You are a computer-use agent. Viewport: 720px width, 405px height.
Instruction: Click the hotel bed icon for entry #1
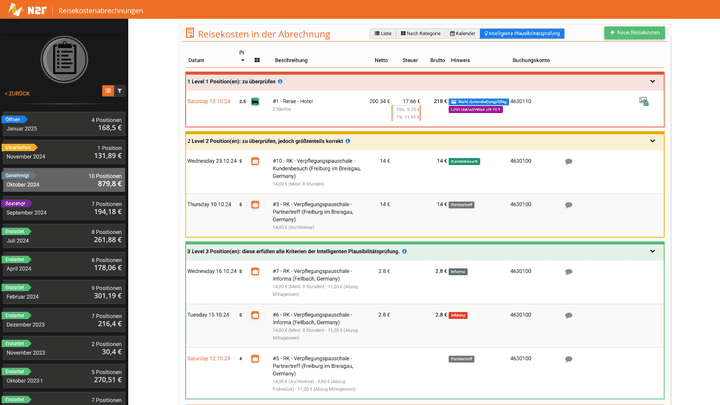coord(255,101)
